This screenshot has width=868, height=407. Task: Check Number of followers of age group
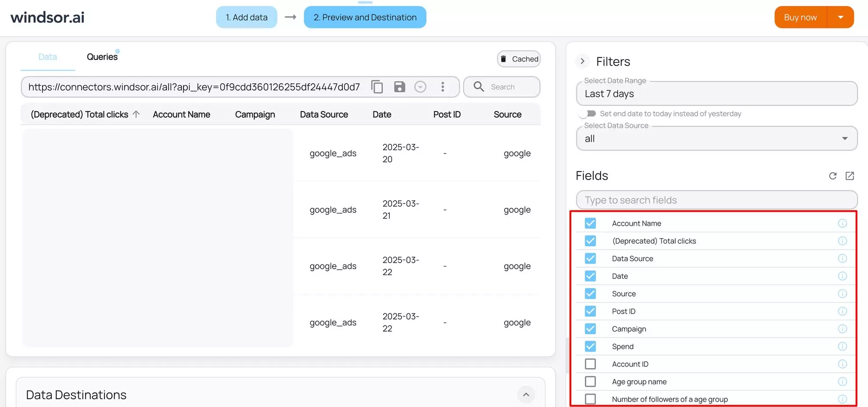pos(590,399)
